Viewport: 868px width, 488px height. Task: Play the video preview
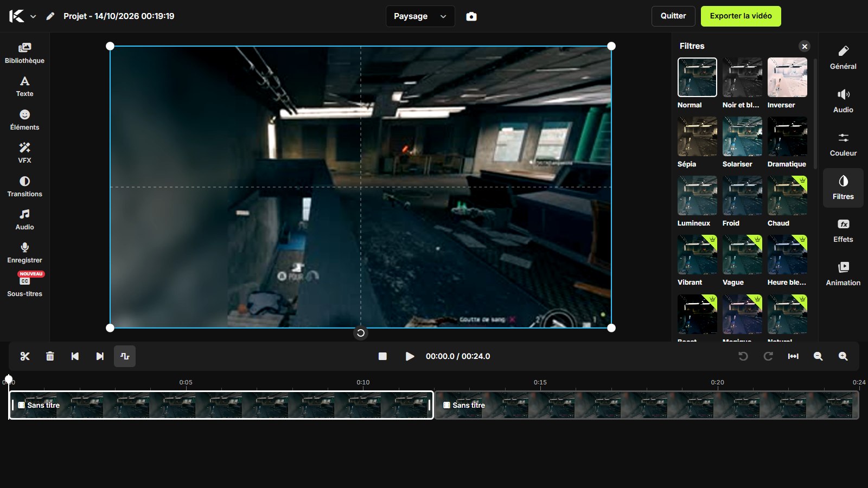click(x=410, y=356)
